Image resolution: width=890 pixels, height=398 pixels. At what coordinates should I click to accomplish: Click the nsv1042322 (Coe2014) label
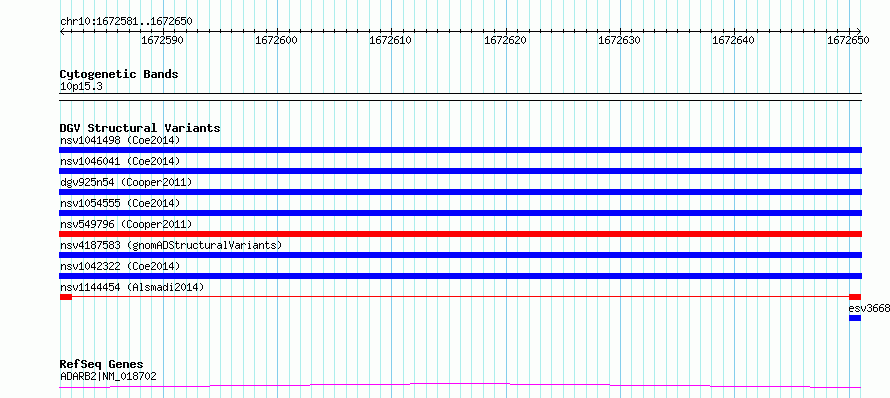point(120,266)
